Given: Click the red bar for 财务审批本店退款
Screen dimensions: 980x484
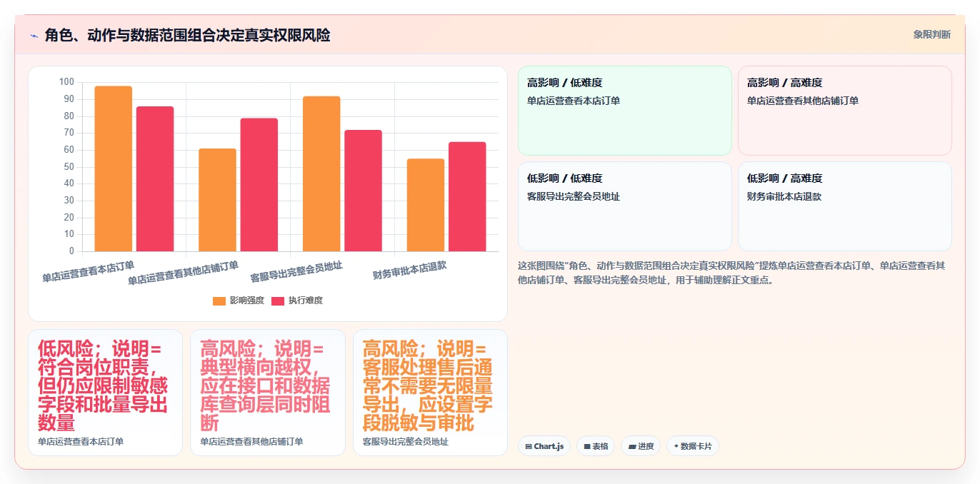Looking at the screenshot, I should (x=467, y=196).
